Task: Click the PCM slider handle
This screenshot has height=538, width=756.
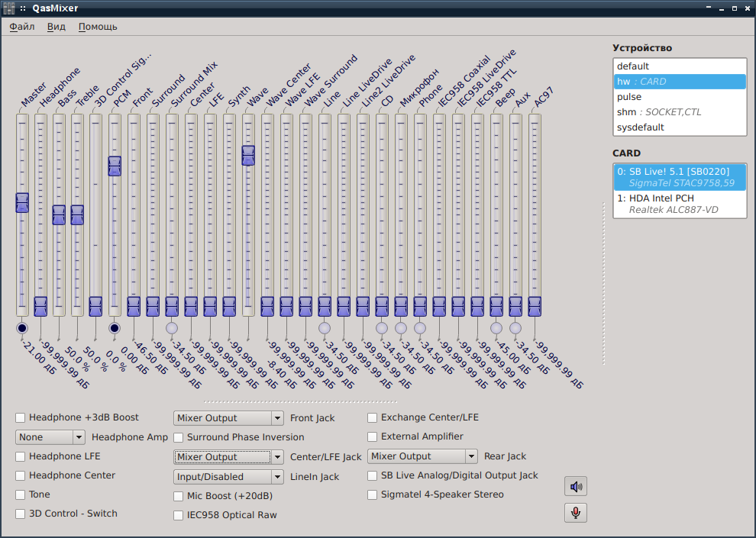Action: 115,166
